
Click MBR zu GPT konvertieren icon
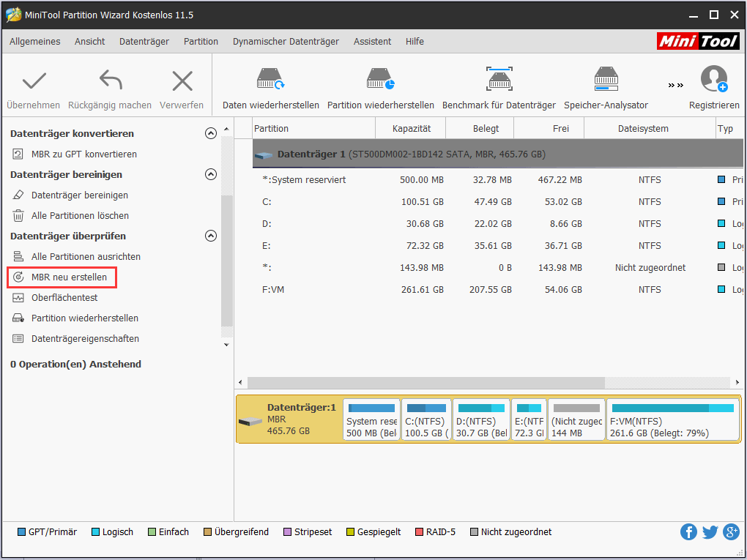coord(18,154)
